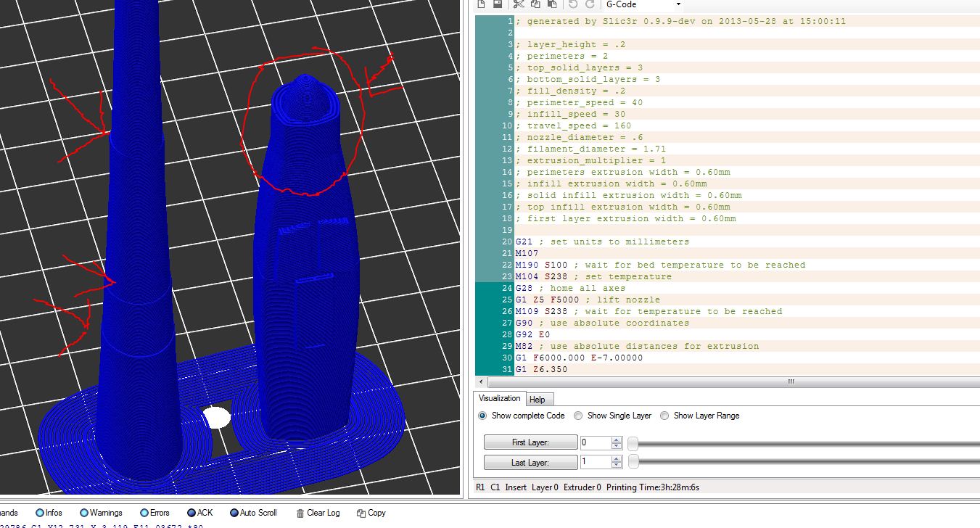Click the Undo arrow icon
The width and height of the screenshot is (980, 528).
[x=573, y=4]
